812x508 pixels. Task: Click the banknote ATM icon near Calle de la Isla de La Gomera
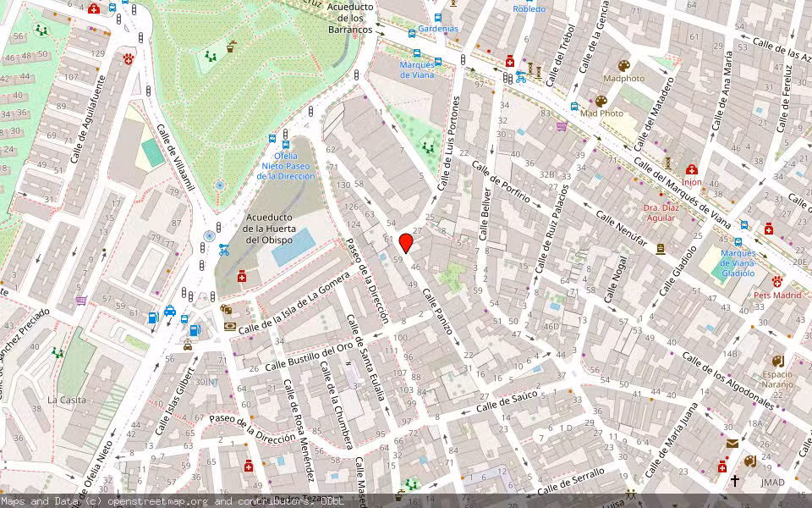(230, 327)
